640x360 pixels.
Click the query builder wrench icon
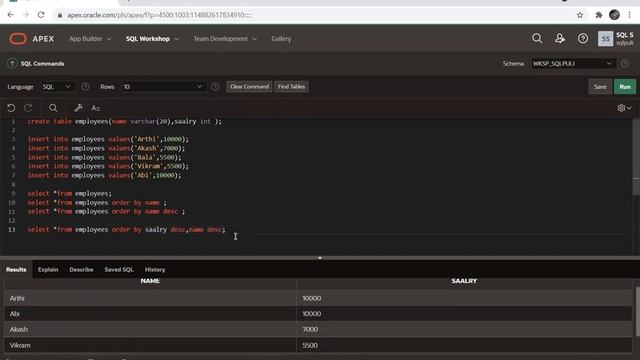click(x=78, y=108)
